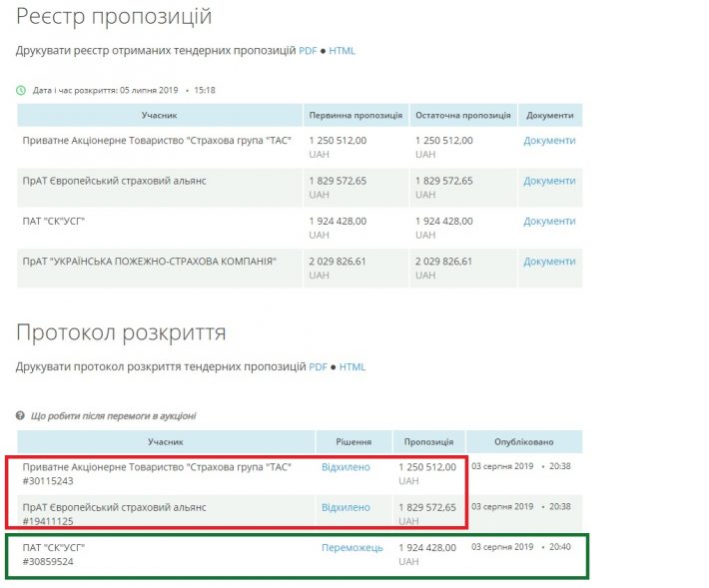Click participant code #19411125
This screenshot has width=709, height=588.
click(48, 521)
